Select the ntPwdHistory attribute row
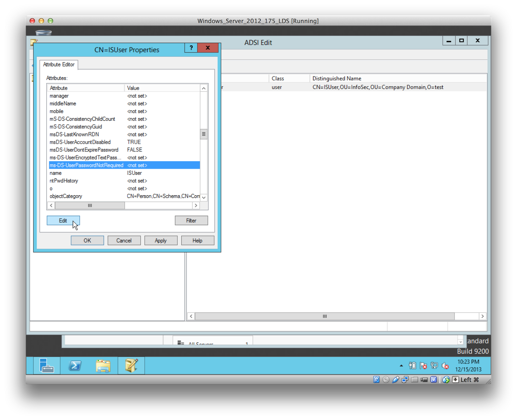 (124, 181)
